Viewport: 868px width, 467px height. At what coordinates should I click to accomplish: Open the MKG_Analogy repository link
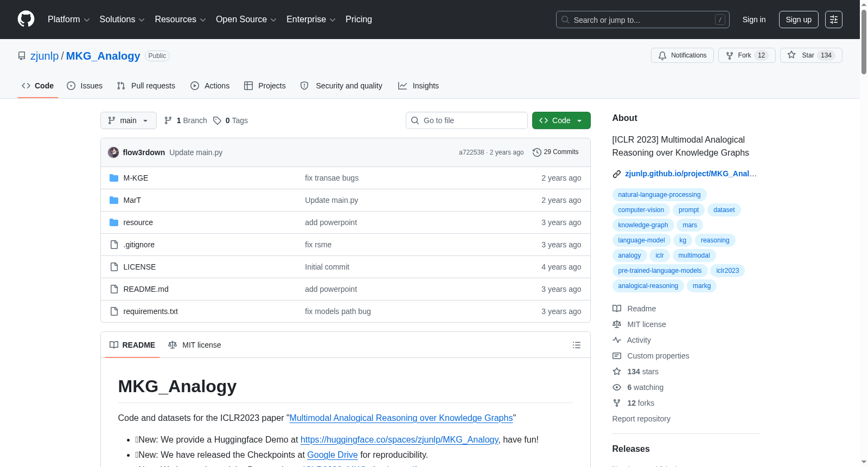[x=103, y=56]
